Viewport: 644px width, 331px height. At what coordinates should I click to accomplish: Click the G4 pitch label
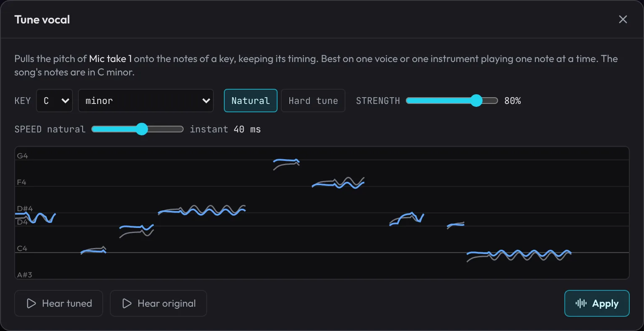point(22,156)
